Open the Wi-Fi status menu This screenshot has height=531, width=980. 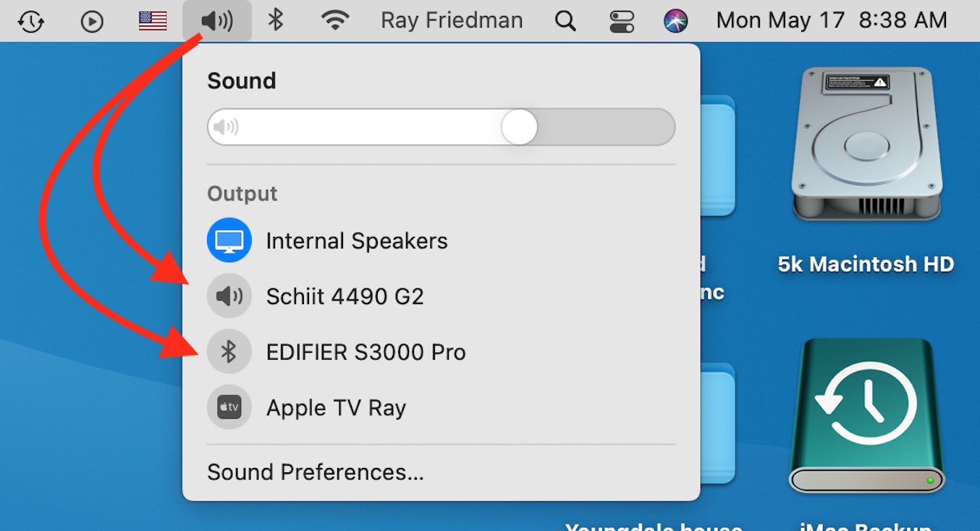coord(334,21)
